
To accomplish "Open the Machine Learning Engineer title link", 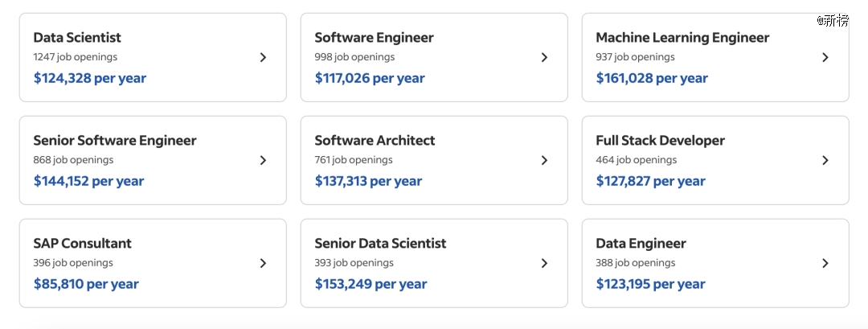I will [x=682, y=37].
